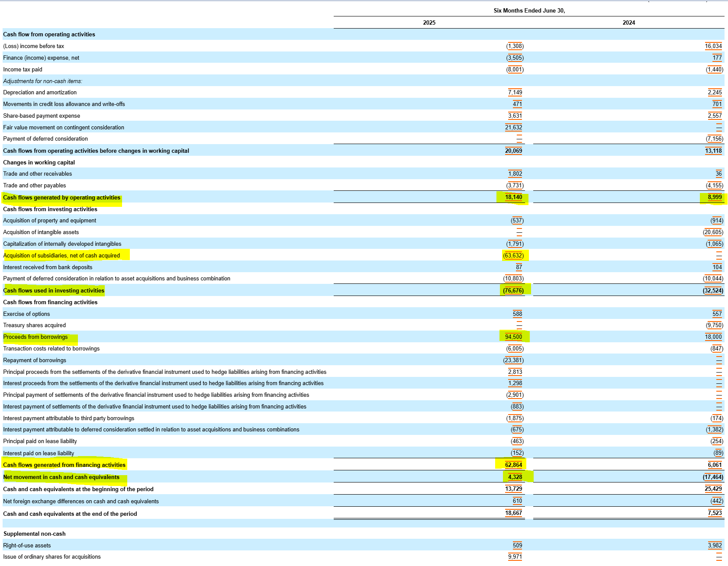This screenshot has height=566, width=728.
Task: Click the 'Supplemental non-cash' heading
Action: pyautogui.click(x=35, y=534)
